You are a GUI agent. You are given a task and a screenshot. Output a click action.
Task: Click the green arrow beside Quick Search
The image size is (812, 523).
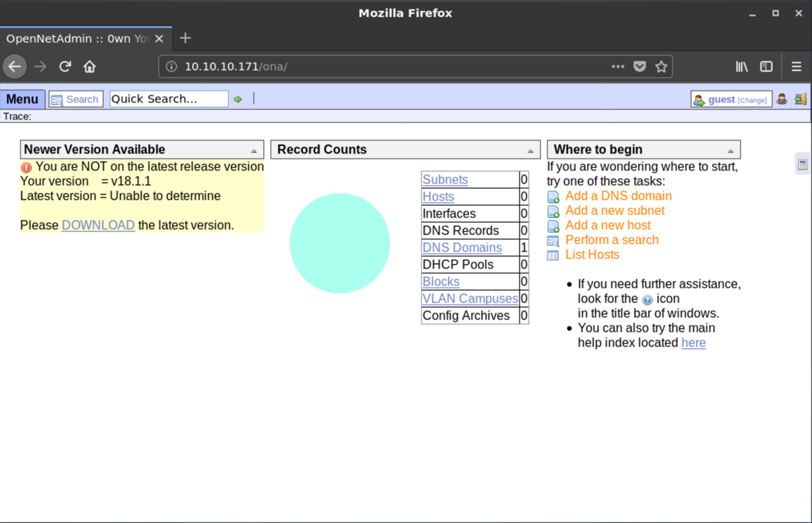[238, 99]
